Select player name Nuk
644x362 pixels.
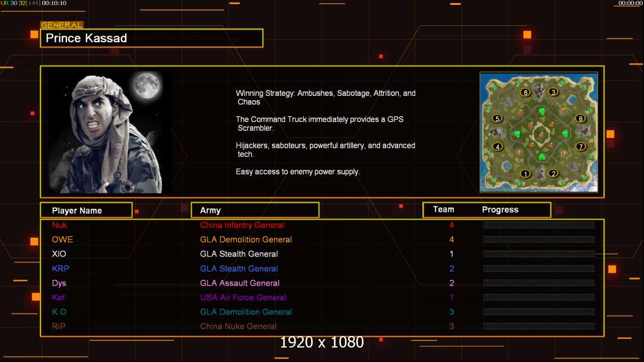(59, 225)
